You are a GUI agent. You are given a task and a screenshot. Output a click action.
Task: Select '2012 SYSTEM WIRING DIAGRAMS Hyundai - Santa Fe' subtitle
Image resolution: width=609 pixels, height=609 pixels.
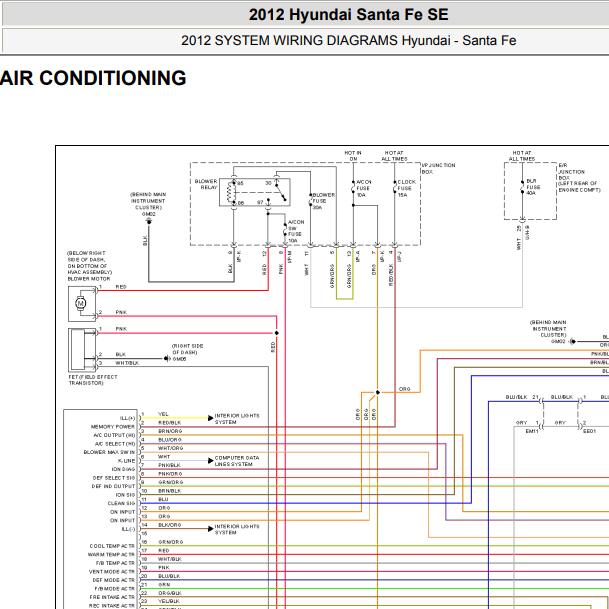tap(348, 40)
